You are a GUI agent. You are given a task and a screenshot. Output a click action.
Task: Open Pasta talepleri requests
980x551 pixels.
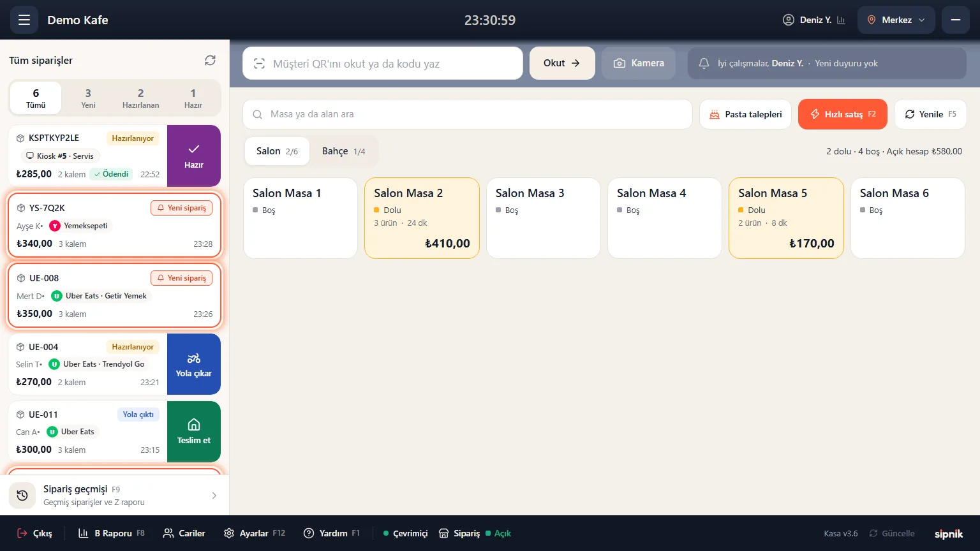point(745,114)
